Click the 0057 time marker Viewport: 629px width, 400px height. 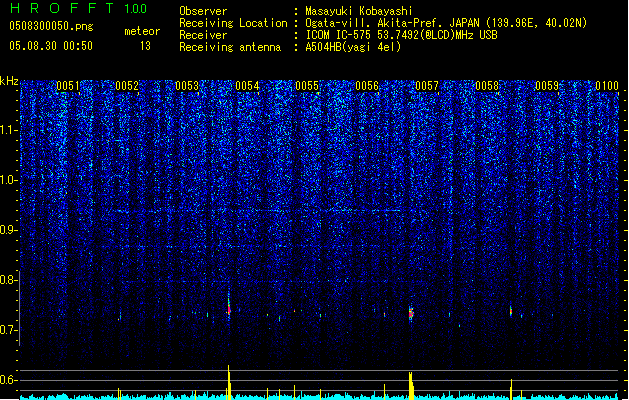tap(427, 86)
